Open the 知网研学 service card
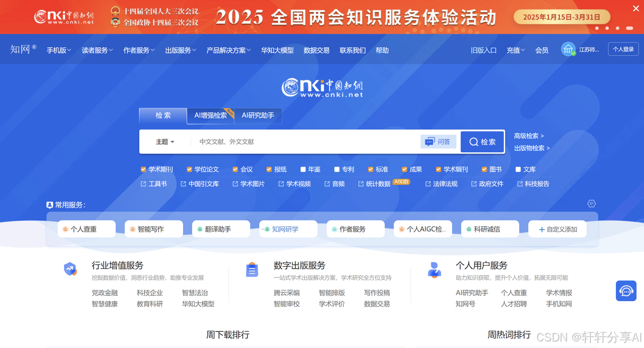This screenshot has height=348, width=644. [x=288, y=229]
